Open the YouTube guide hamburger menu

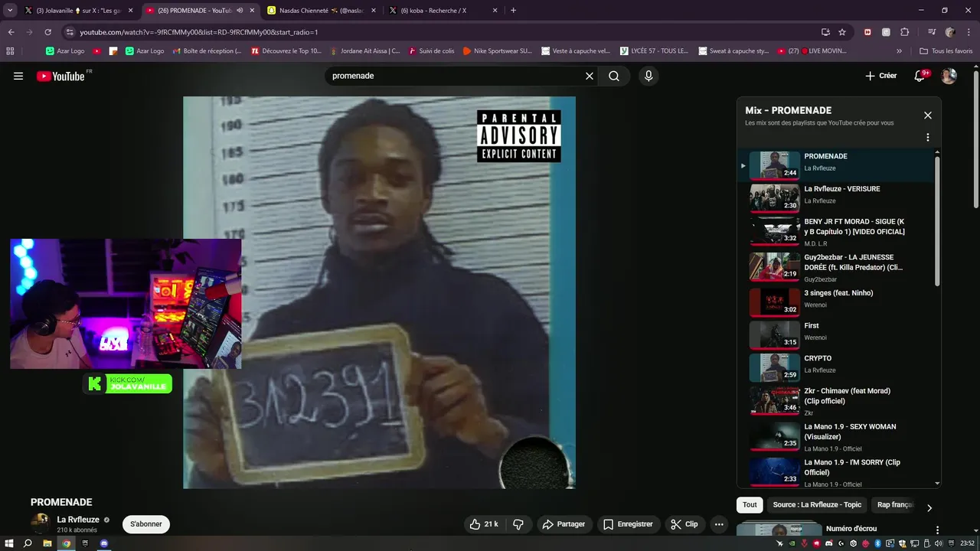pos(18,76)
